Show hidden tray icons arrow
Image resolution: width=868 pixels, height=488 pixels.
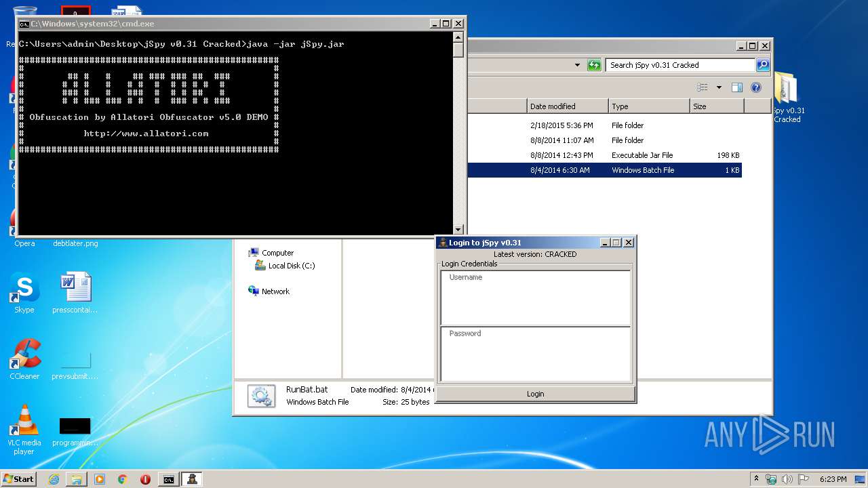click(x=757, y=479)
